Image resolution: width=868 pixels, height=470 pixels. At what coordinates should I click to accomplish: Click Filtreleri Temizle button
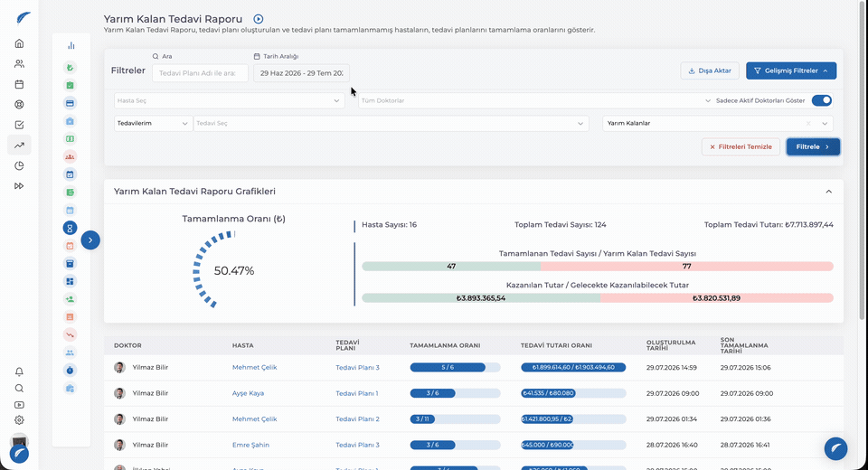coord(741,146)
